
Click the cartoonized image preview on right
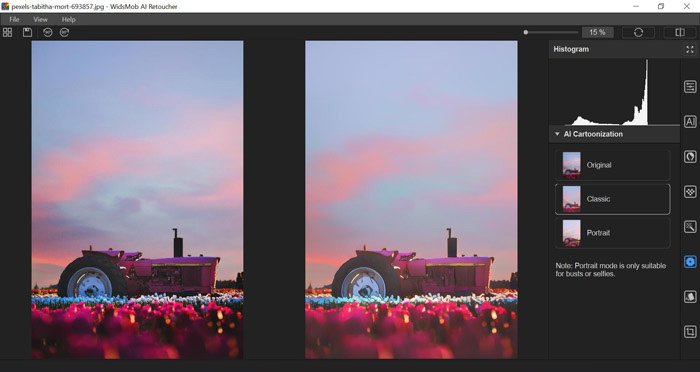pyautogui.click(x=411, y=200)
